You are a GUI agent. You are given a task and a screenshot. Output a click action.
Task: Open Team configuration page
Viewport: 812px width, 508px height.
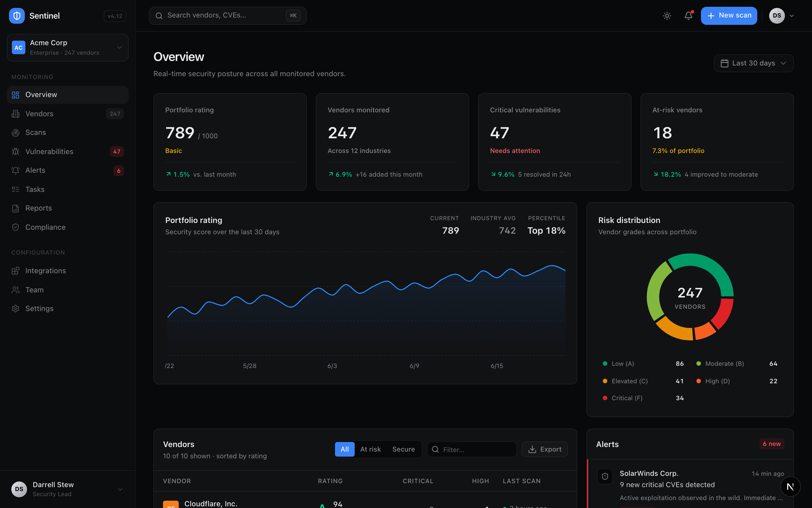coord(67,290)
